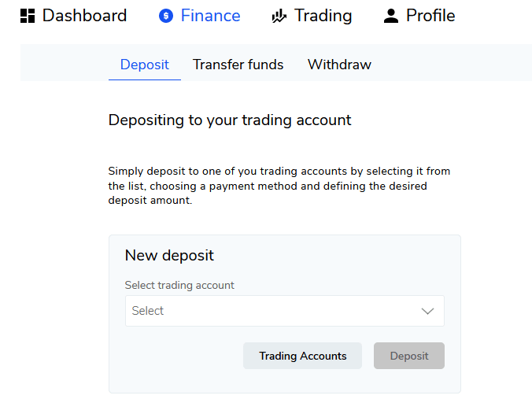
Task: Click the Profile person icon
Action: tap(391, 16)
